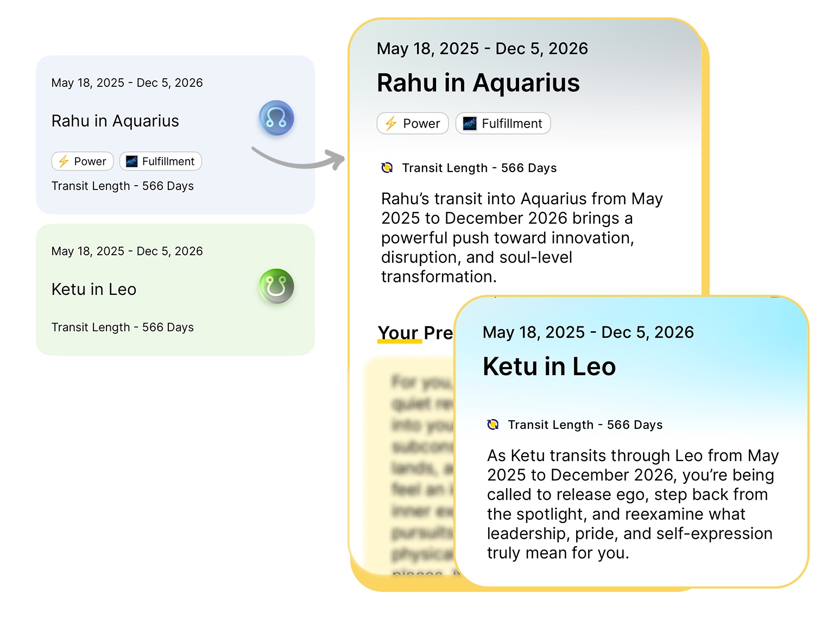Select the Fulfillment tag in the small Rahu card

click(161, 161)
